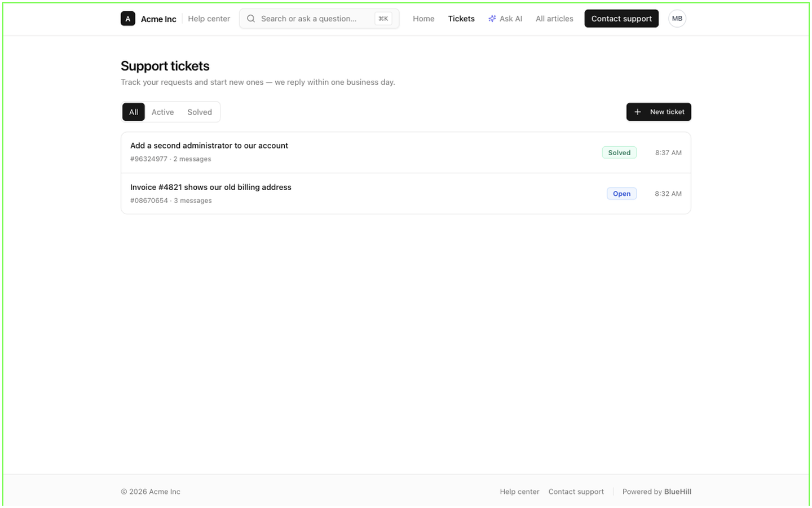
Task: Click the Ask AI sparkle icon
Action: click(x=492, y=19)
